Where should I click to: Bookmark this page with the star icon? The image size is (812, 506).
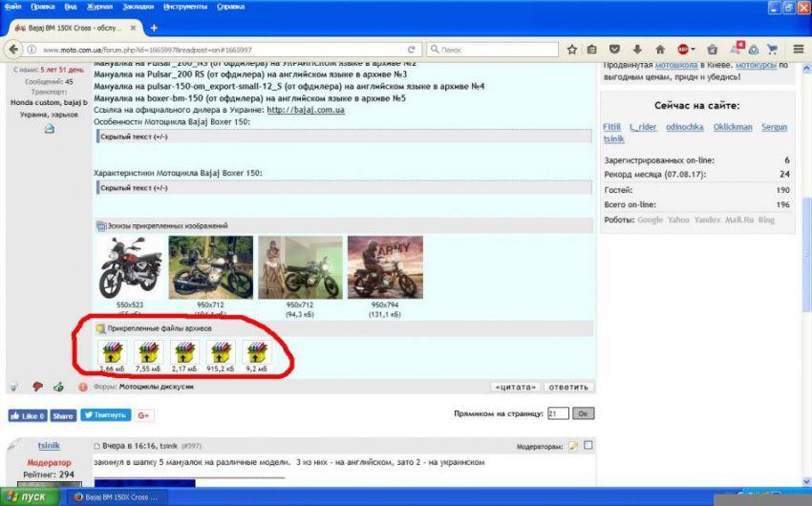tap(571, 50)
